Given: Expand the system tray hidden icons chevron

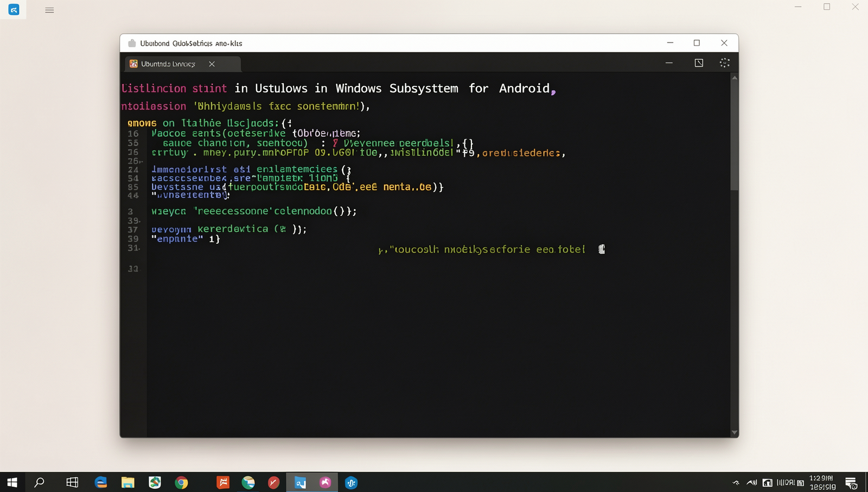Looking at the screenshot, I should click(x=736, y=482).
